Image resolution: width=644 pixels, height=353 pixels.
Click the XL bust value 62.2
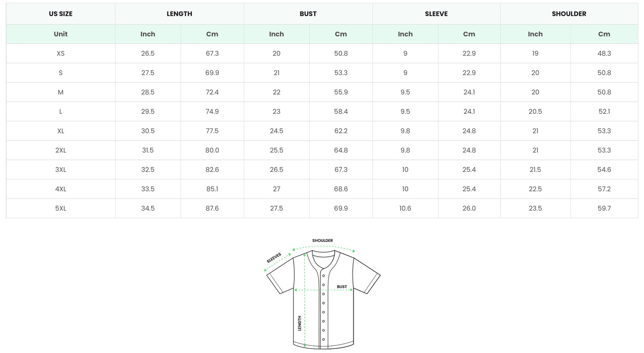pyautogui.click(x=341, y=131)
